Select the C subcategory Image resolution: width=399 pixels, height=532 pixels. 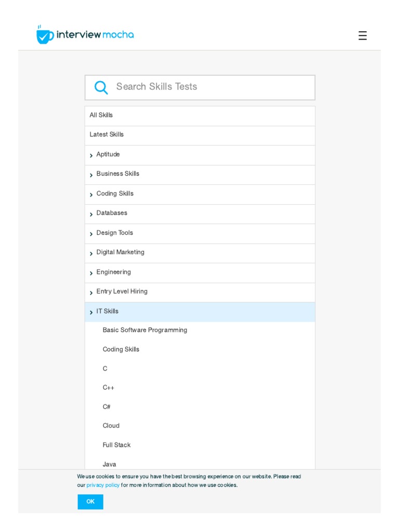coord(105,368)
